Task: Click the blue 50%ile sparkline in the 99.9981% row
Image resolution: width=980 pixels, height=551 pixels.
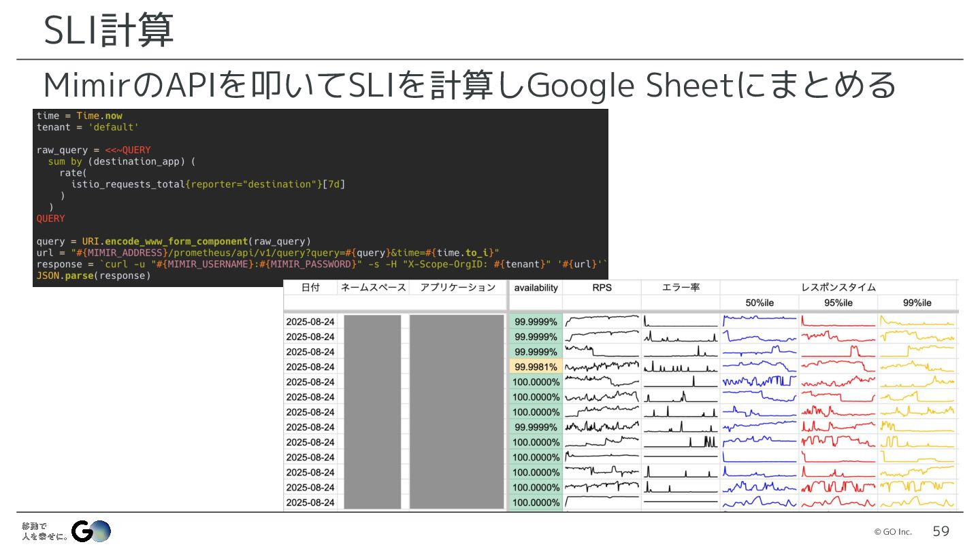Action: point(759,367)
